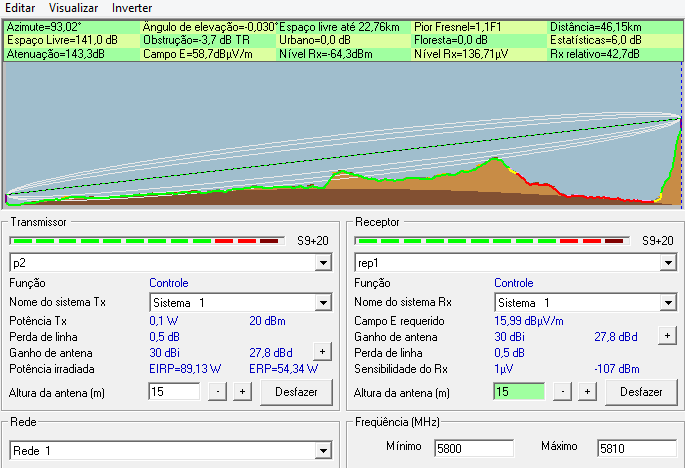The width and height of the screenshot is (685, 468).
Task: Click the Pior Fresnel=1,1F1 readout
Action: tap(457, 27)
